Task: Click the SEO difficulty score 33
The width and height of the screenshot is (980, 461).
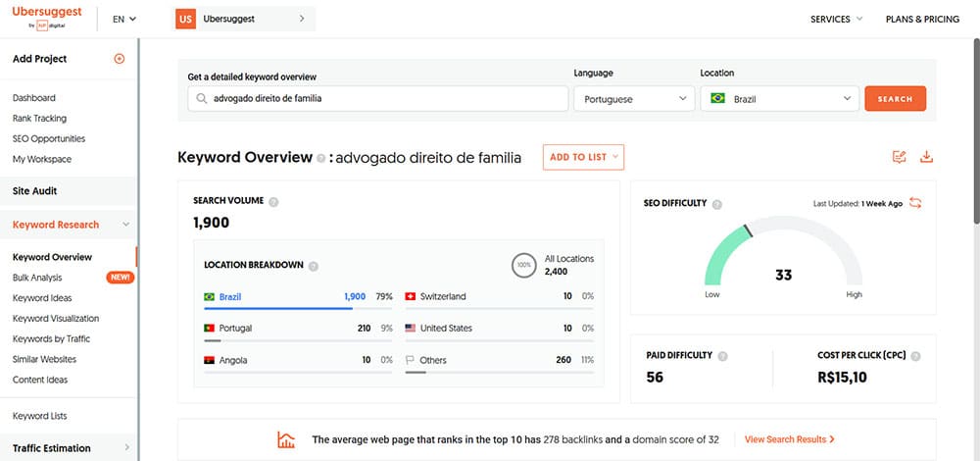Action: coord(783,275)
